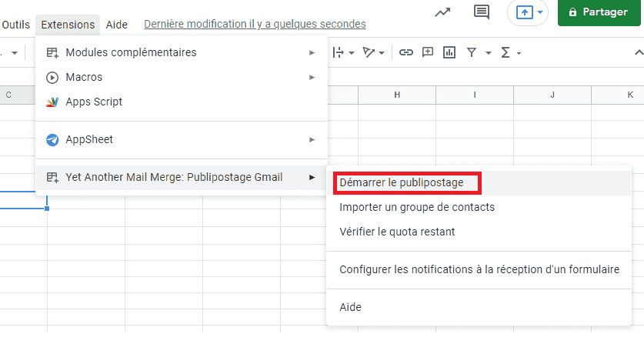Open the toolbar dropdown arrow left of menu

(x=15, y=53)
